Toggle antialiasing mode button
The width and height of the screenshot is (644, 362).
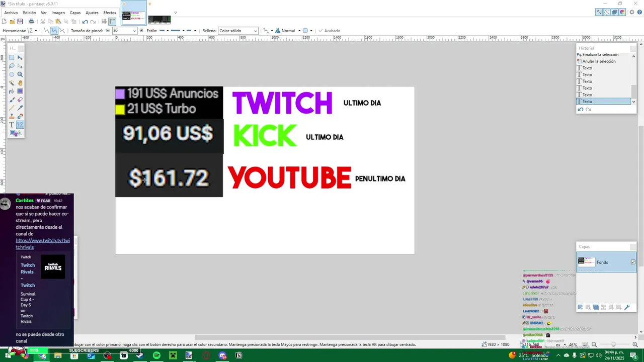click(x=266, y=31)
